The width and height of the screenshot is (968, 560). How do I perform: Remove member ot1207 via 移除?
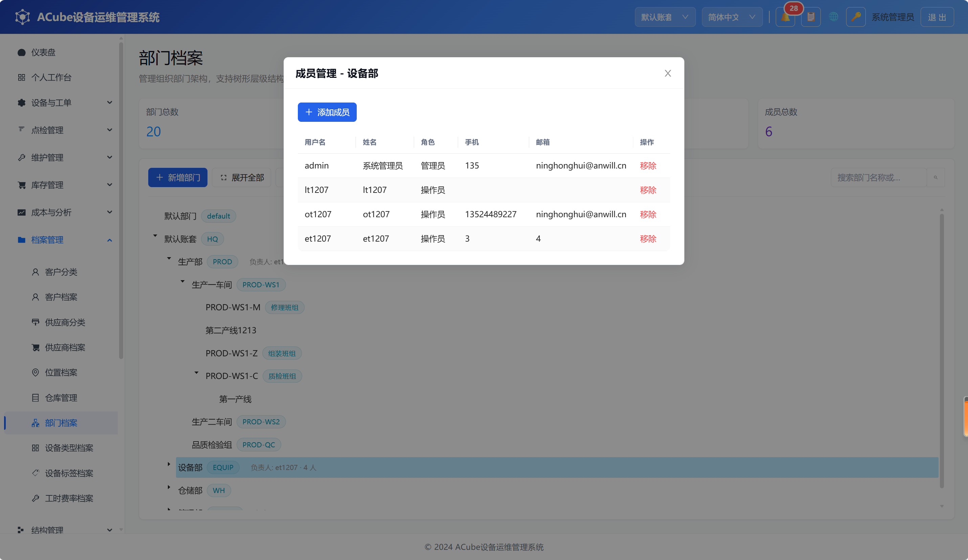pyautogui.click(x=647, y=214)
